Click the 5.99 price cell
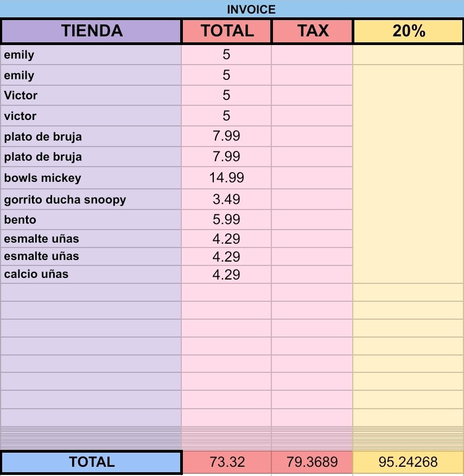The height and width of the screenshot is (476, 464). click(226, 219)
